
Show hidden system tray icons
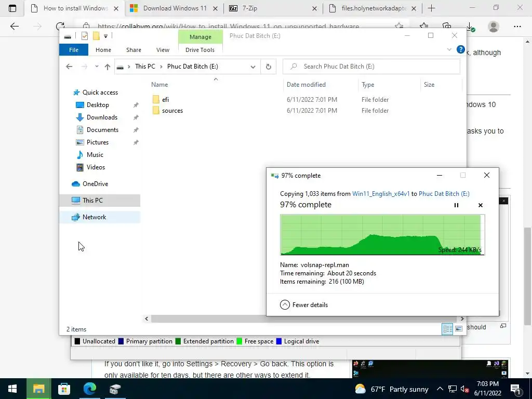point(440,389)
